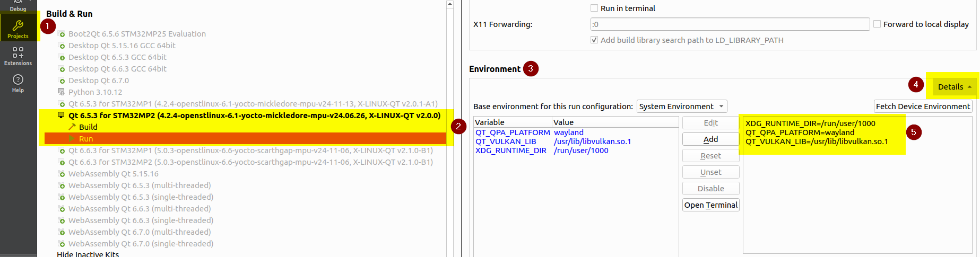
Task: Select WebAssembly Qt 6.7.0 (multi-threaded) kit
Action: [x=140, y=232]
